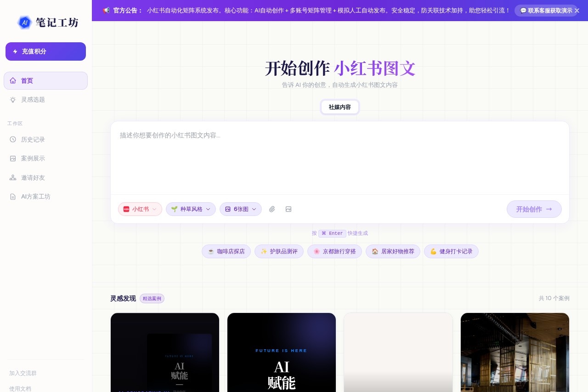Click the 精选案例 badge next to 灵感发现
Screen dimensions: 588x392
click(152, 298)
